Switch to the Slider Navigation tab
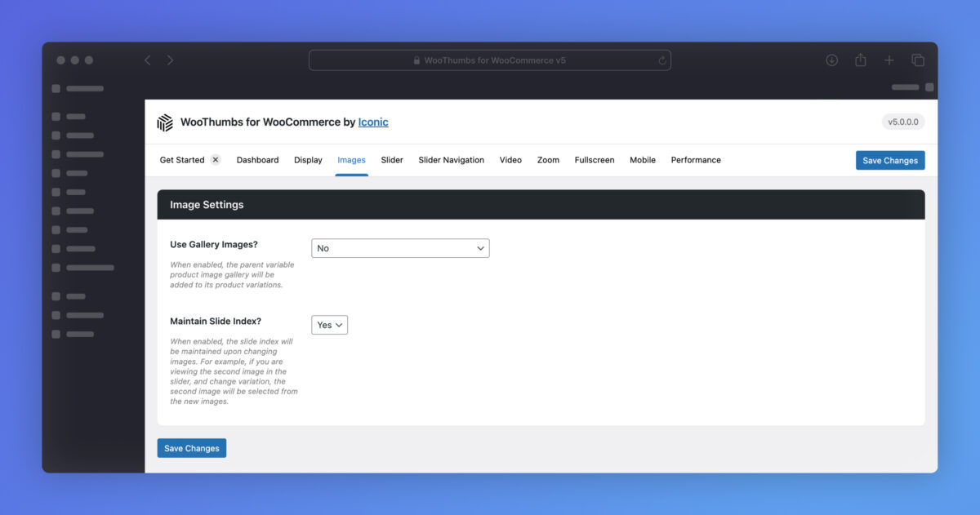The height and width of the screenshot is (515, 980). (x=451, y=160)
